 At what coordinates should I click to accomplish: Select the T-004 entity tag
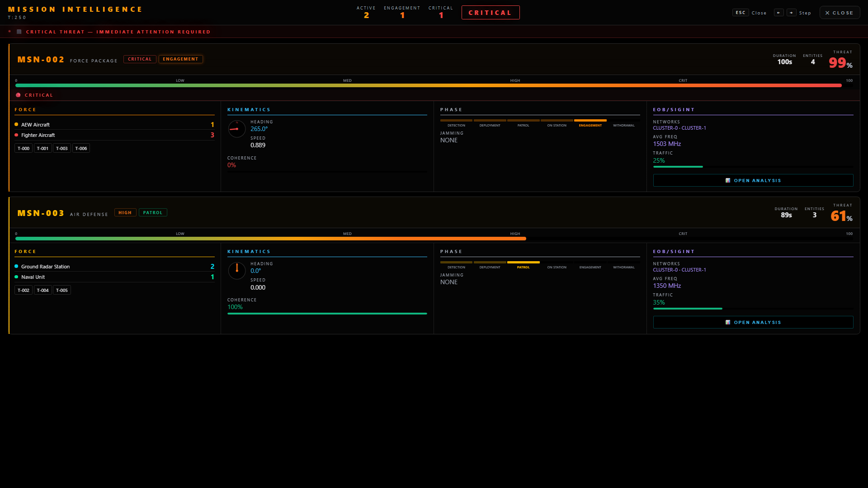pos(42,290)
